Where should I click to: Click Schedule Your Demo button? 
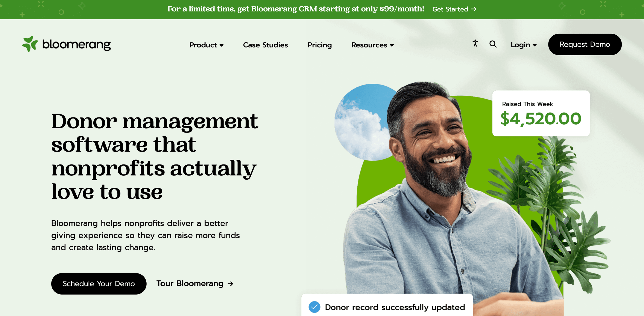[x=99, y=284]
